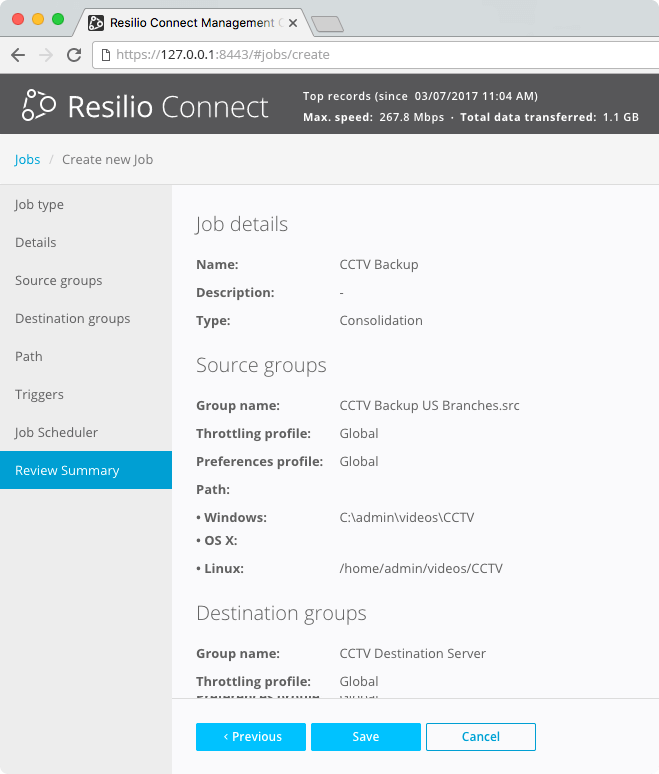Open a new browser tab
The width and height of the screenshot is (659, 774).
pos(328,24)
